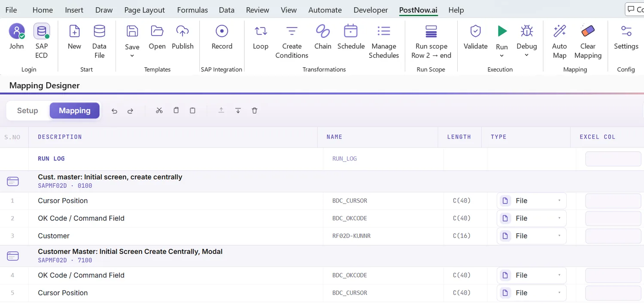Click Excel Col field for row 1
Screen dimensions: 644x304
[613, 201]
